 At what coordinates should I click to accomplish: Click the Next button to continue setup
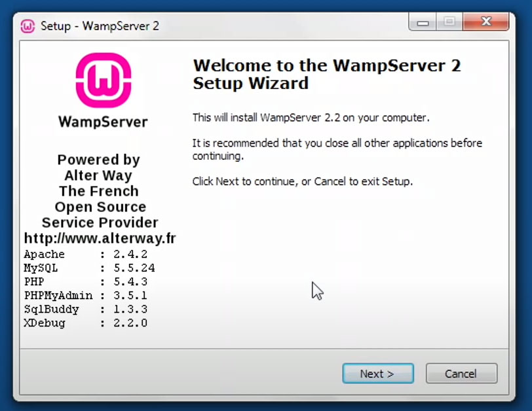(378, 374)
